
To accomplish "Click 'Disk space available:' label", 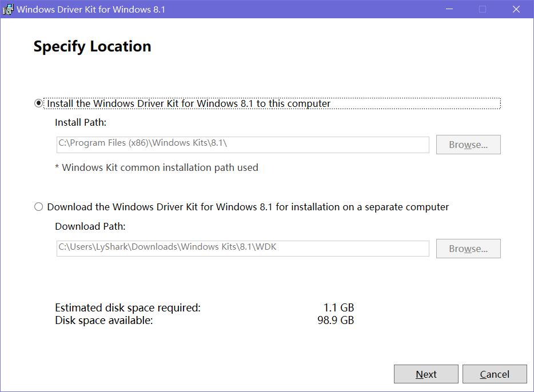I will click(x=104, y=320).
